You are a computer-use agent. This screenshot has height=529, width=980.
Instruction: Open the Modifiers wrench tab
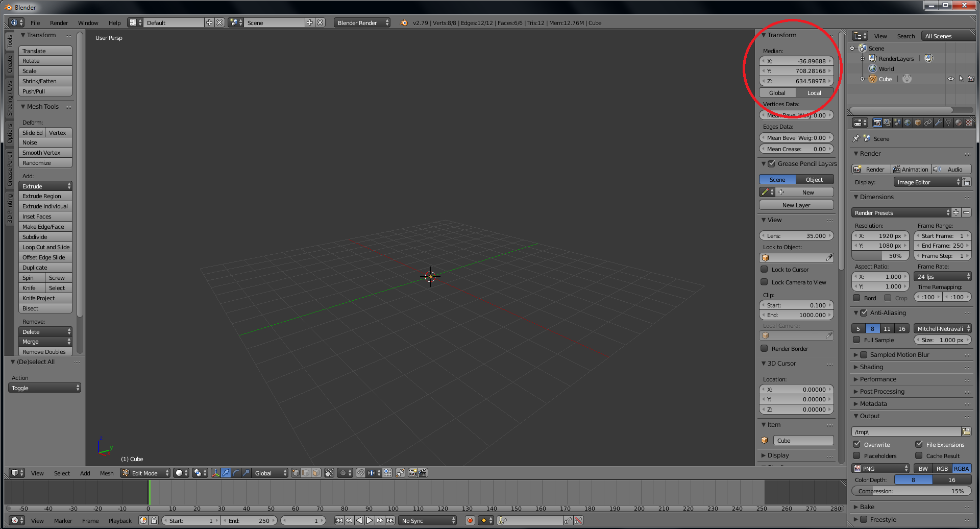click(x=938, y=123)
